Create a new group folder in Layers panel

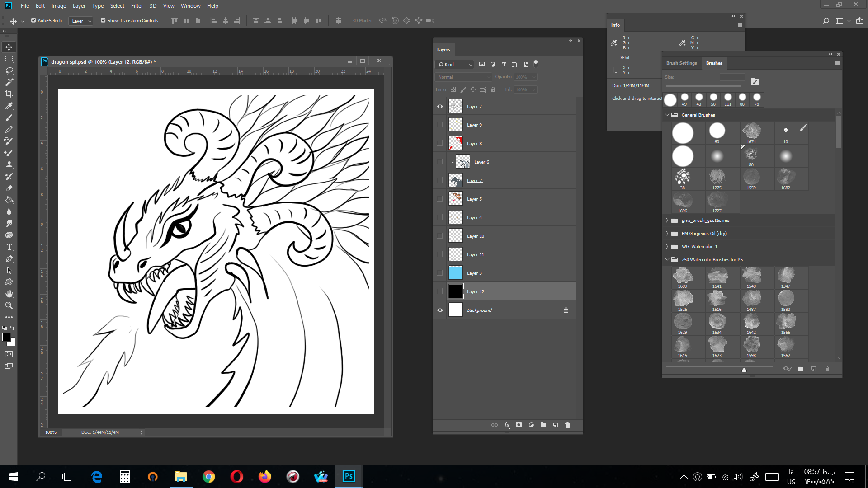(543, 425)
